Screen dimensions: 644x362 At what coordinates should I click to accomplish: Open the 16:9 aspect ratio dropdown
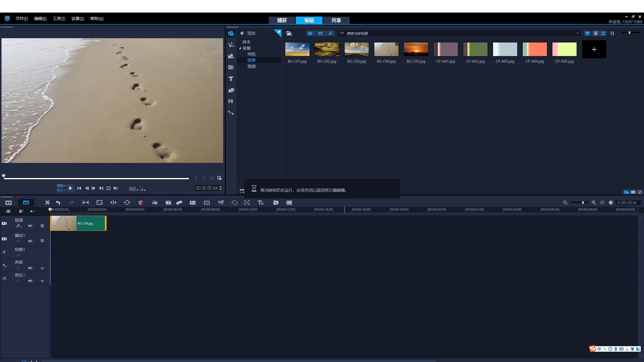134,189
